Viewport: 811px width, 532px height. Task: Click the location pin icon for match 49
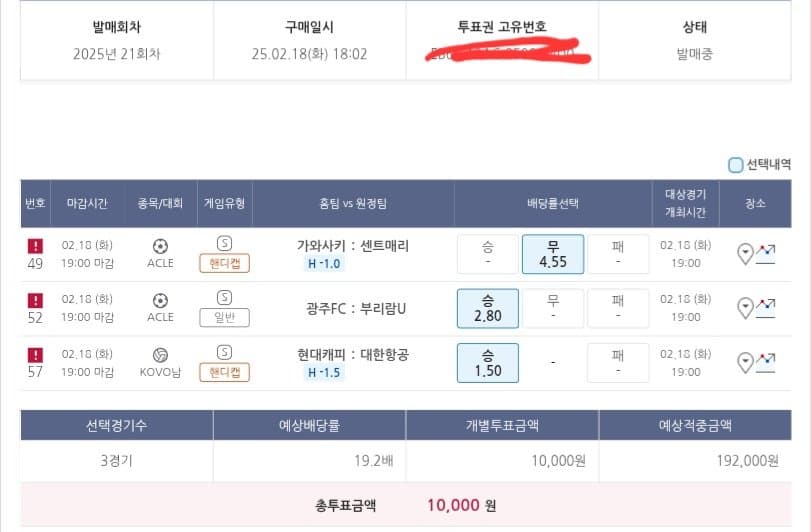pyautogui.click(x=745, y=254)
